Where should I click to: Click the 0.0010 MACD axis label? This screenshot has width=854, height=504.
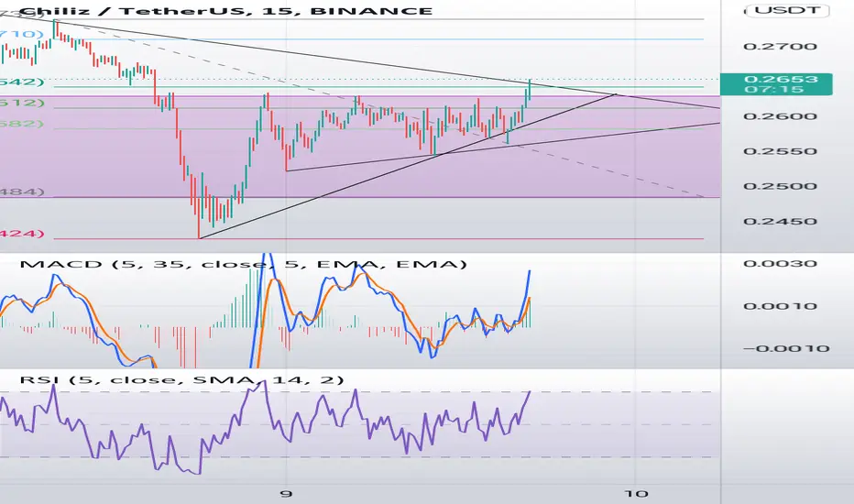[780, 306]
